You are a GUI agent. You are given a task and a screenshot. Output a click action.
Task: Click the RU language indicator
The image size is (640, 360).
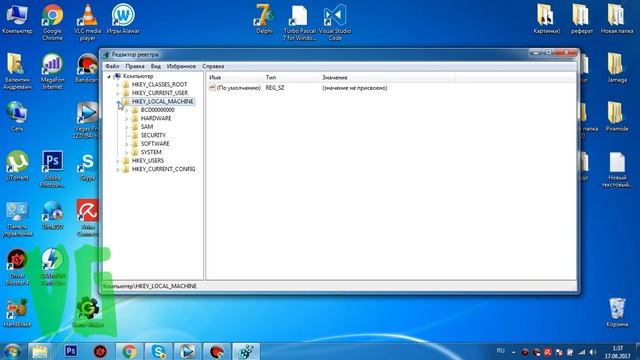[x=501, y=351]
